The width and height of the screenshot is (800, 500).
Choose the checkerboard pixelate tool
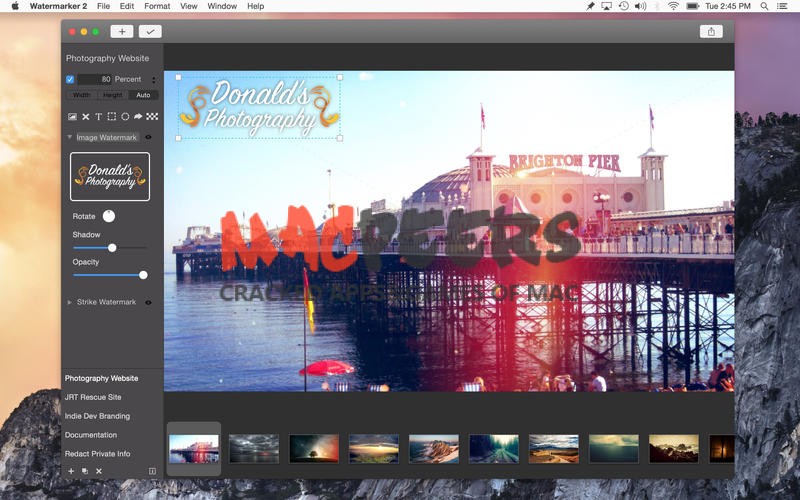pyautogui.click(x=152, y=116)
